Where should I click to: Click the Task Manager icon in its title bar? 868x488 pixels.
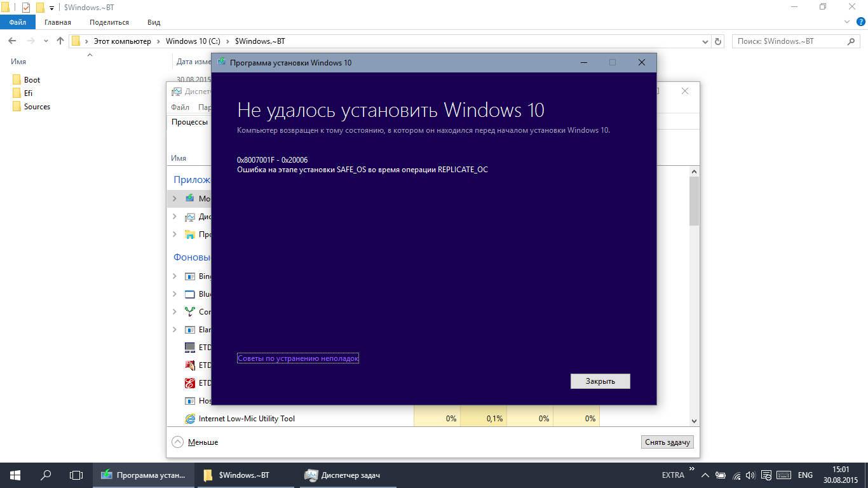click(x=177, y=91)
